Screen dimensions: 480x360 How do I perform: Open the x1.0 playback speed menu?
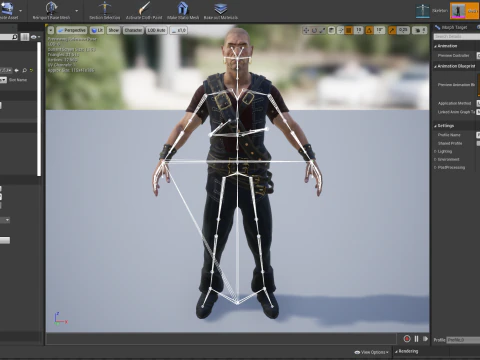[179, 30]
